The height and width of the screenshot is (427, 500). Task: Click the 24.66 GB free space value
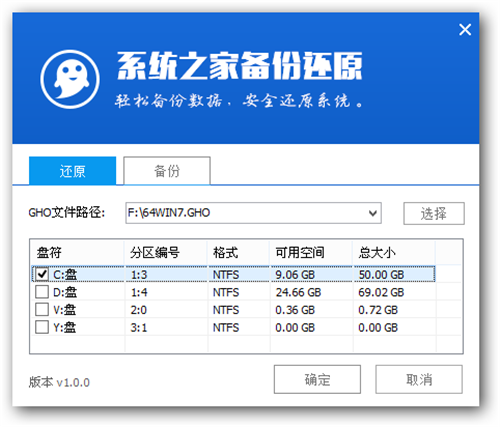pyautogui.click(x=298, y=292)
